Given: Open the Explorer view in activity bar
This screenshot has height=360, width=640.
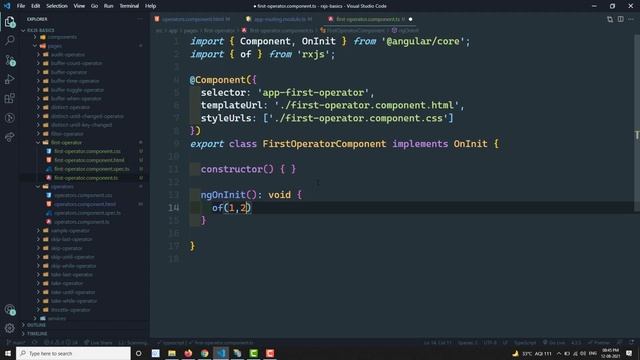Looking at the screenshot, I should pyautogui.click(x=10, y=21).
